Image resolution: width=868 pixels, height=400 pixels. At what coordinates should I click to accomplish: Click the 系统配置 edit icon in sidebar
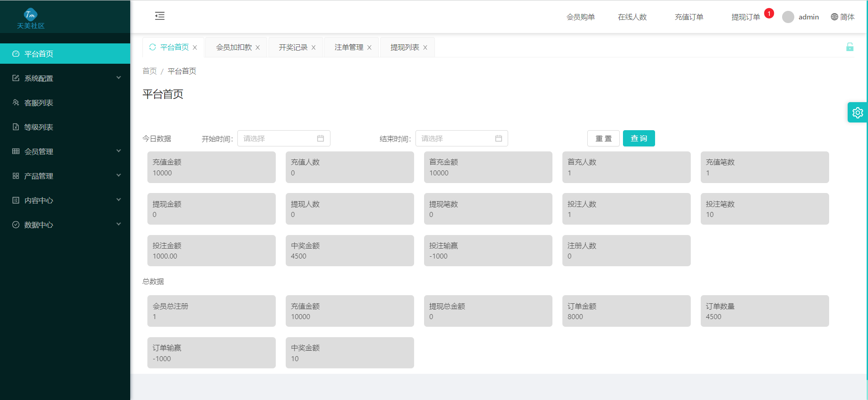pos(16,78)
